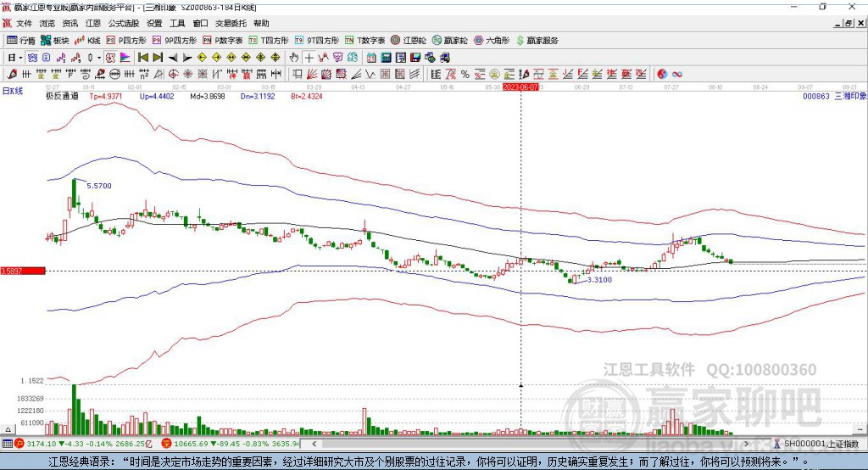This screenshot has width=868, height=470.
Task: Click the right arrow of horizontal scrollbar
Action: click(x=747, y=444)
